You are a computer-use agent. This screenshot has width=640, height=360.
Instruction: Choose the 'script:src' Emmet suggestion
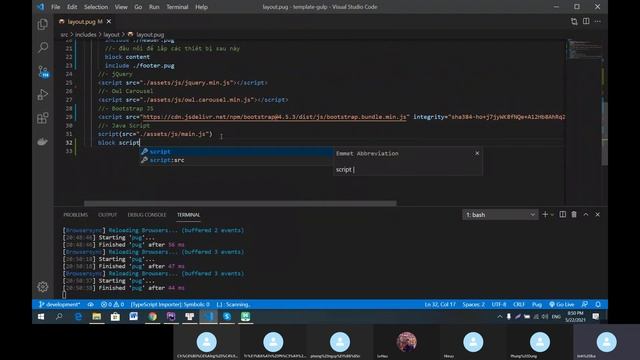click(236, 160)
